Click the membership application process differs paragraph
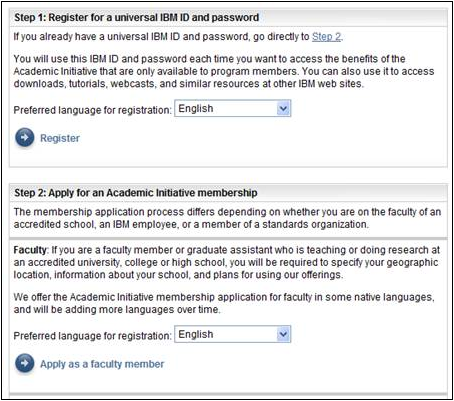 (227, 218)
